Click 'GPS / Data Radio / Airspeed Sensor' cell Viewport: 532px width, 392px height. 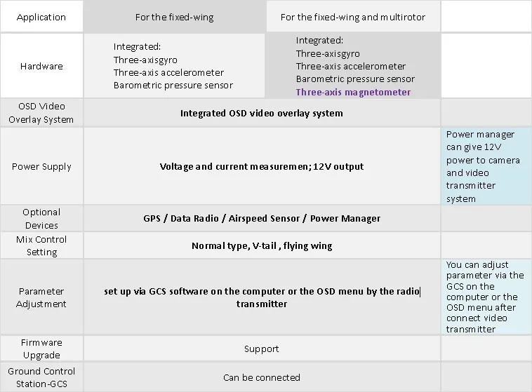(x=262, y=218)
